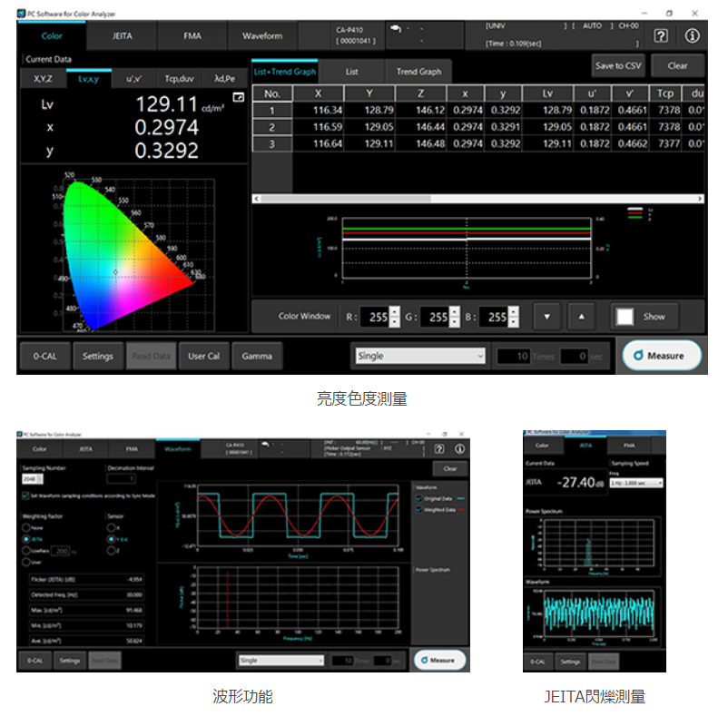Click the up-triangle button in the Color Window bar
Screen dimensions: 728x726
(581, 317)
